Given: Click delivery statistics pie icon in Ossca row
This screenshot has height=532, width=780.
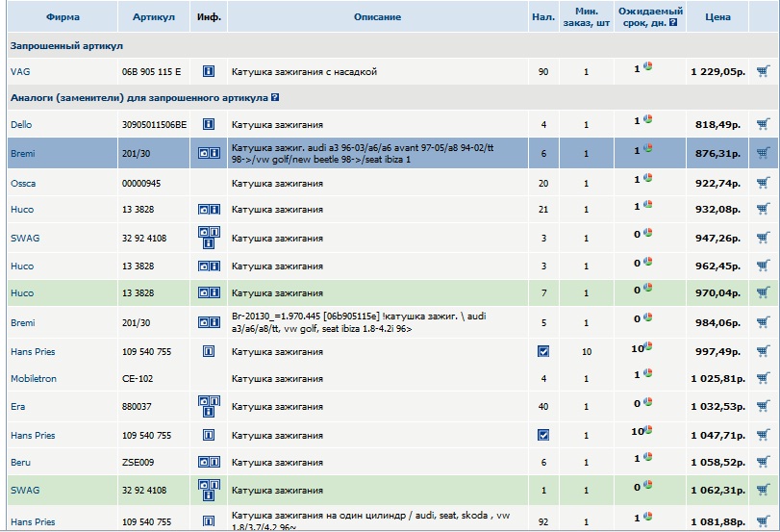Looking at the screenshot, I should [x=647, y=177].
